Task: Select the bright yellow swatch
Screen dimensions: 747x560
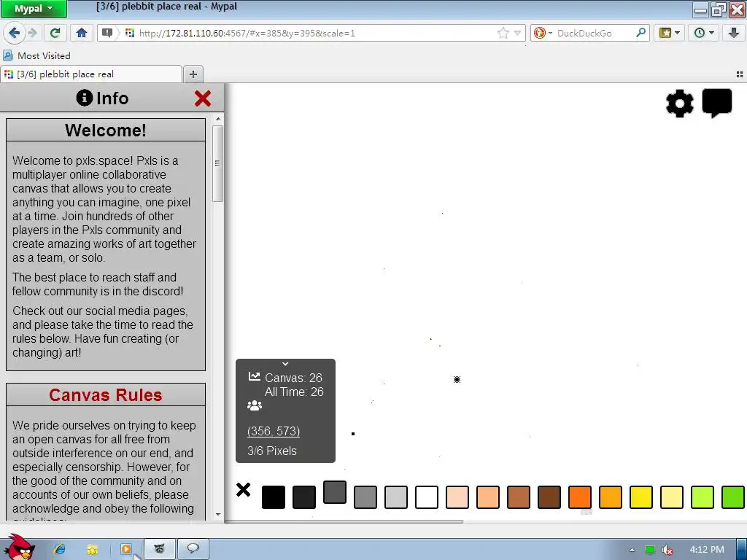Action: click(x=641, y=497)
